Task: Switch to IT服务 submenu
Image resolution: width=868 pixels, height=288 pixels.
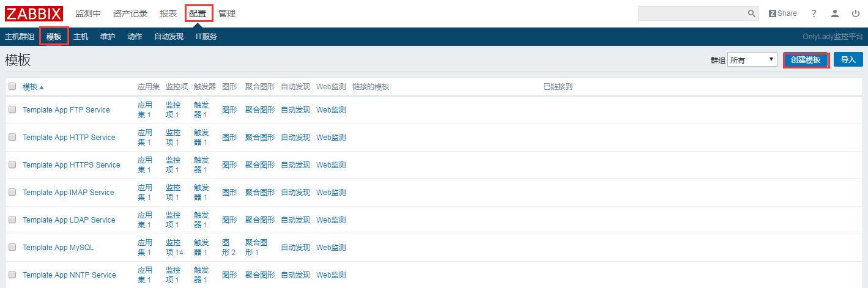Action: point(206,37)
